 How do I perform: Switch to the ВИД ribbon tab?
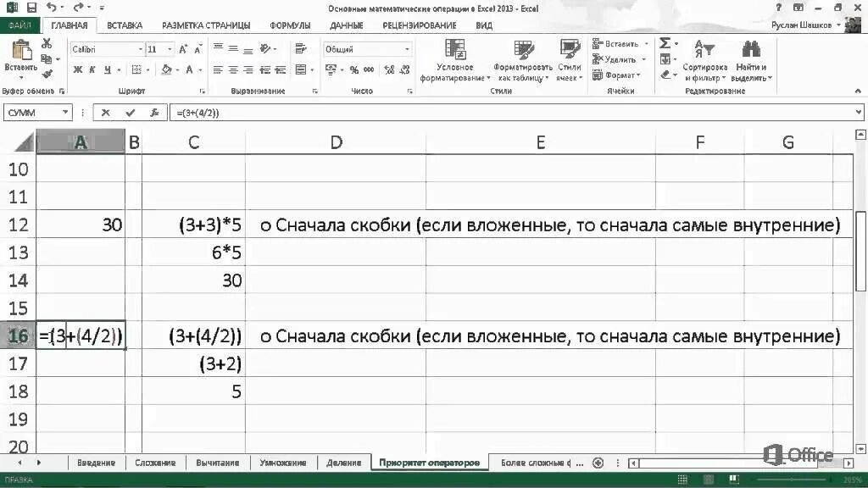(484, 25)
